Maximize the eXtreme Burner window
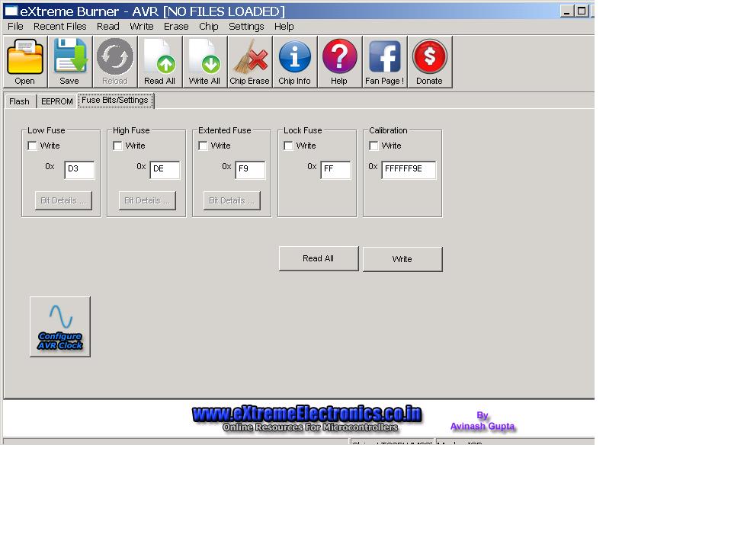 [x=581, y=11]
